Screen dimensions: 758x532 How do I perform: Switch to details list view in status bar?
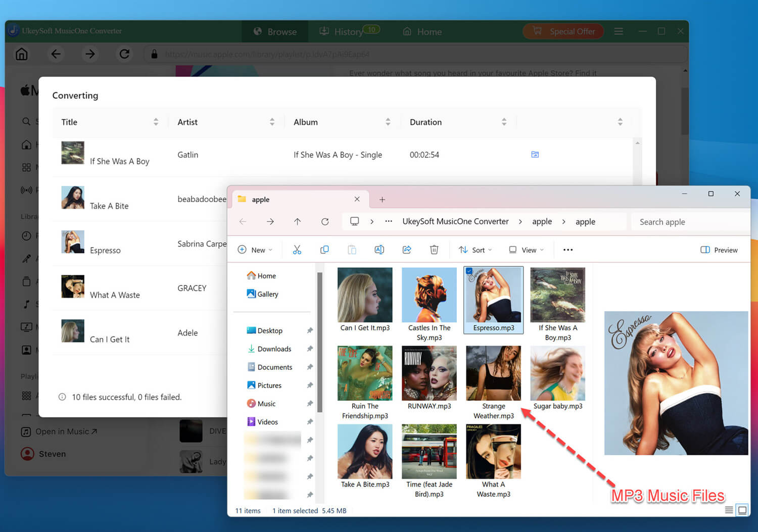[x=729, y=510]
